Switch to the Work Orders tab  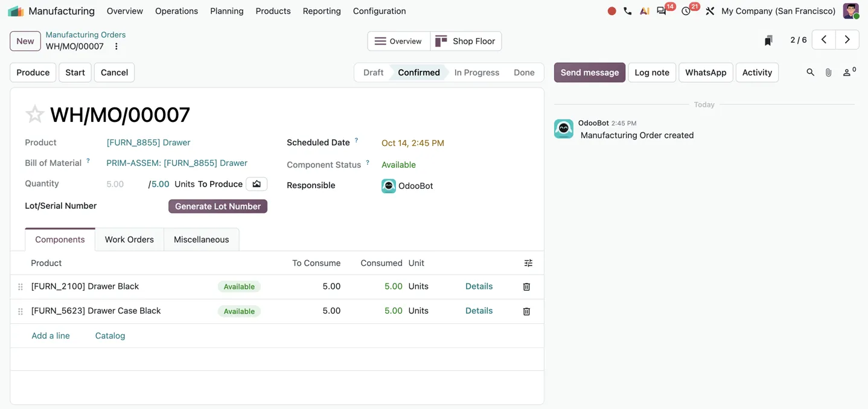pos(129,239)
